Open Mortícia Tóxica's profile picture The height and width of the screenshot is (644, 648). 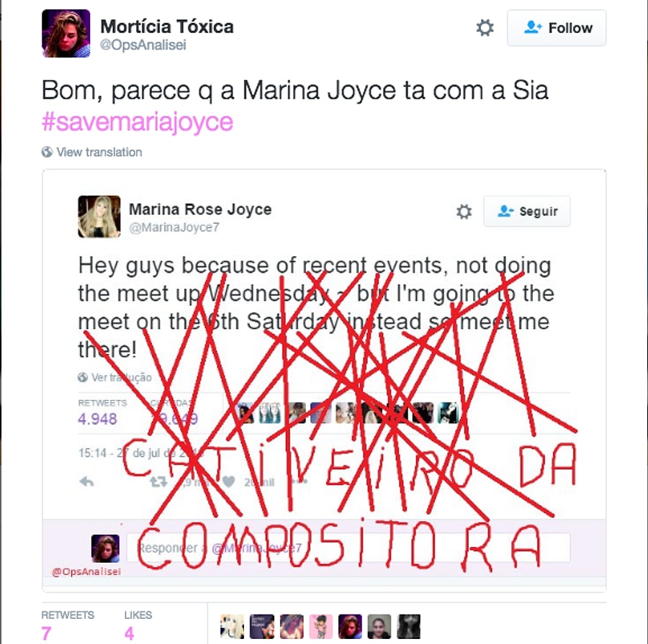pos(66,33)
